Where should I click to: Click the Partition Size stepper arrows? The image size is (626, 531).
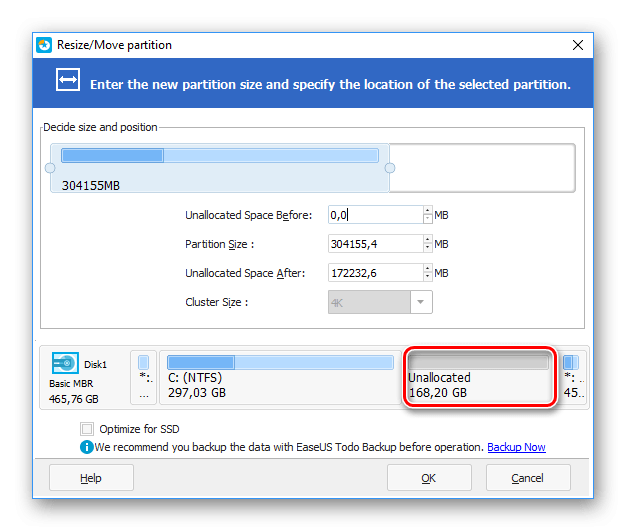point(428,244)
